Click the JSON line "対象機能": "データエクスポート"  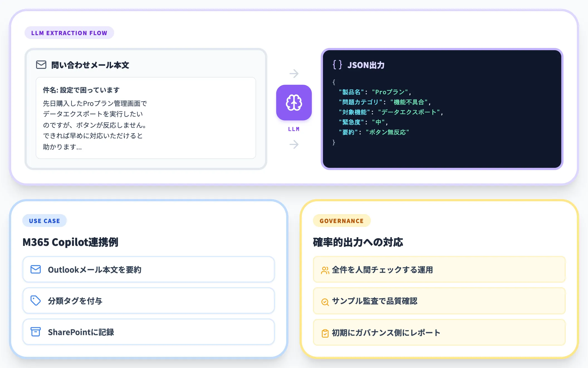point(391,112)
